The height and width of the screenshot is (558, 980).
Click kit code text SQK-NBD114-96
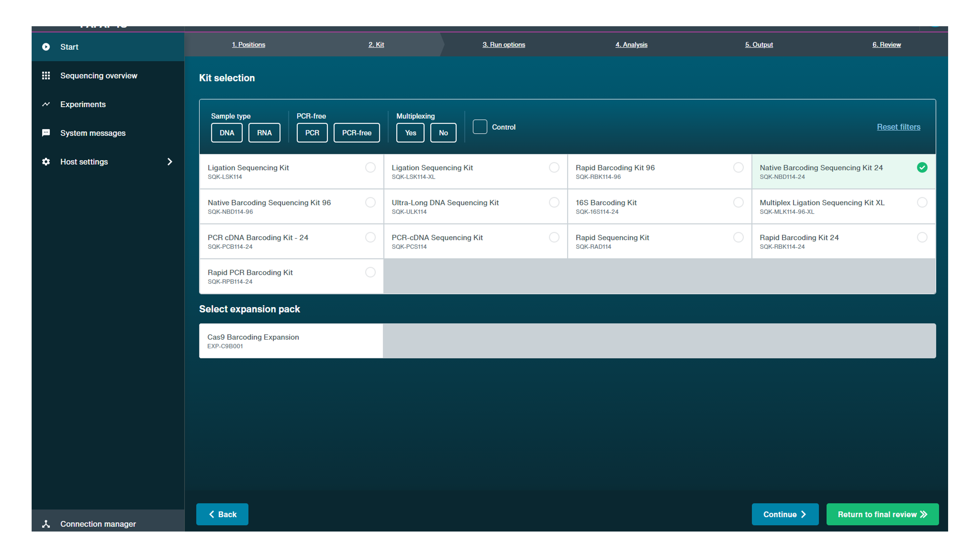coord(230,212)
